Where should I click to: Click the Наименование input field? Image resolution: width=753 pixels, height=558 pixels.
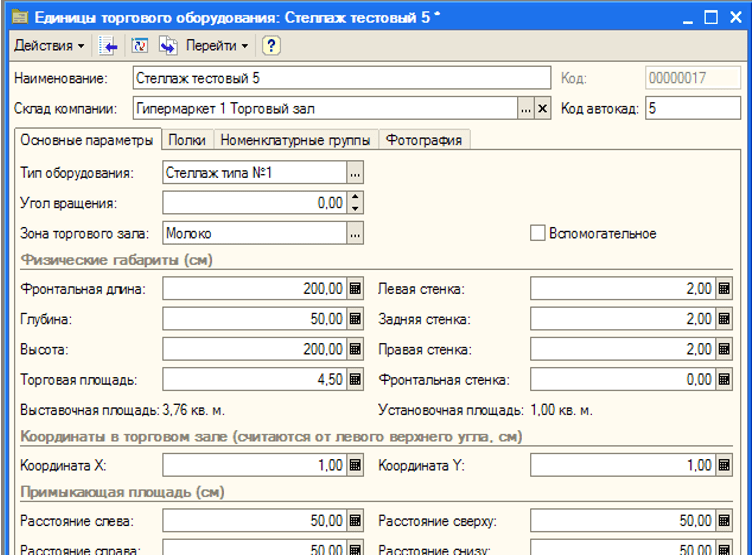[341, 78]
